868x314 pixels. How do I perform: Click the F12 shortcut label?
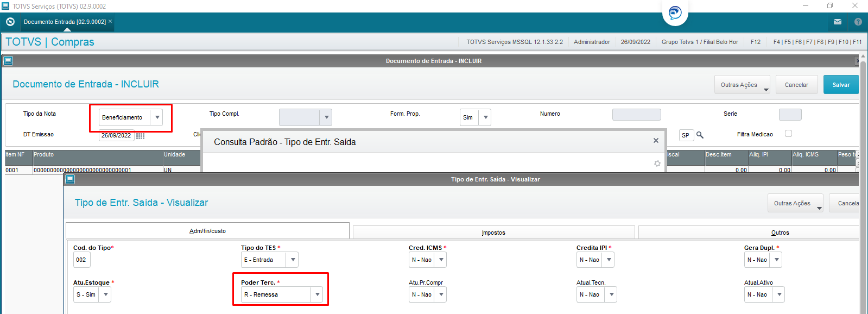point(756,42)
